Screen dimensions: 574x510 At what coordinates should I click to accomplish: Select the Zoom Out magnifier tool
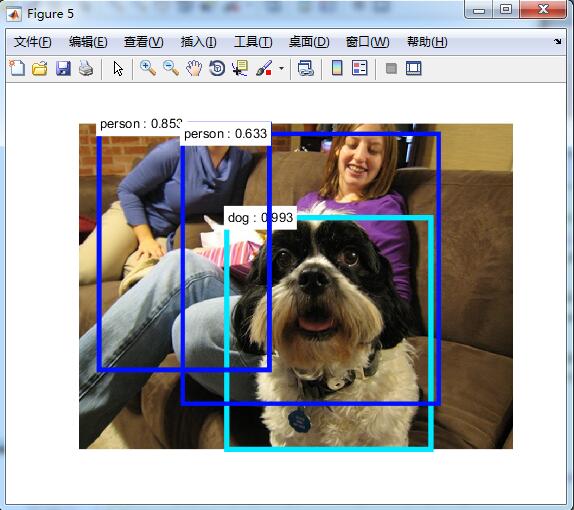pyautogui.click(x=171, y=68)
